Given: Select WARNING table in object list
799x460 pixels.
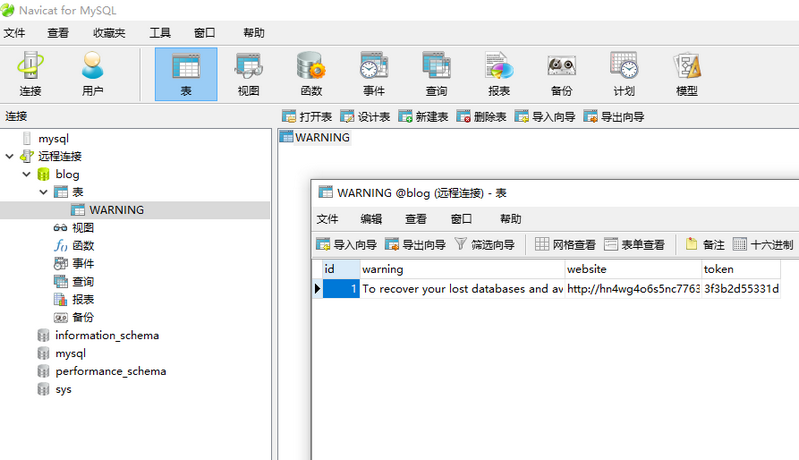Looking at the screenshot, I should (322, 138).
